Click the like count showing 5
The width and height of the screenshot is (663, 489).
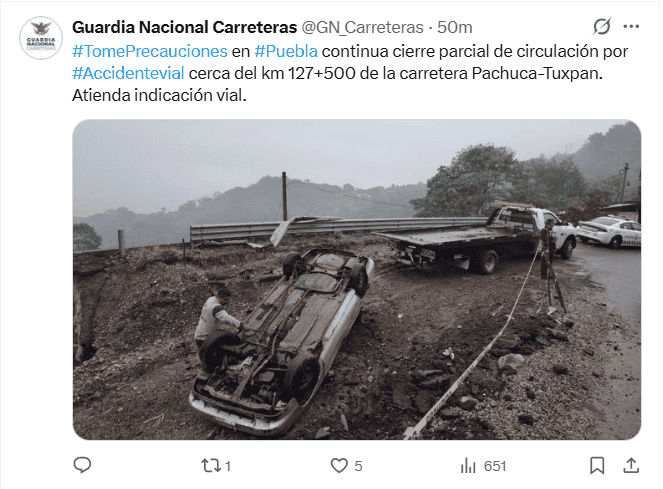tap(358, 466)
